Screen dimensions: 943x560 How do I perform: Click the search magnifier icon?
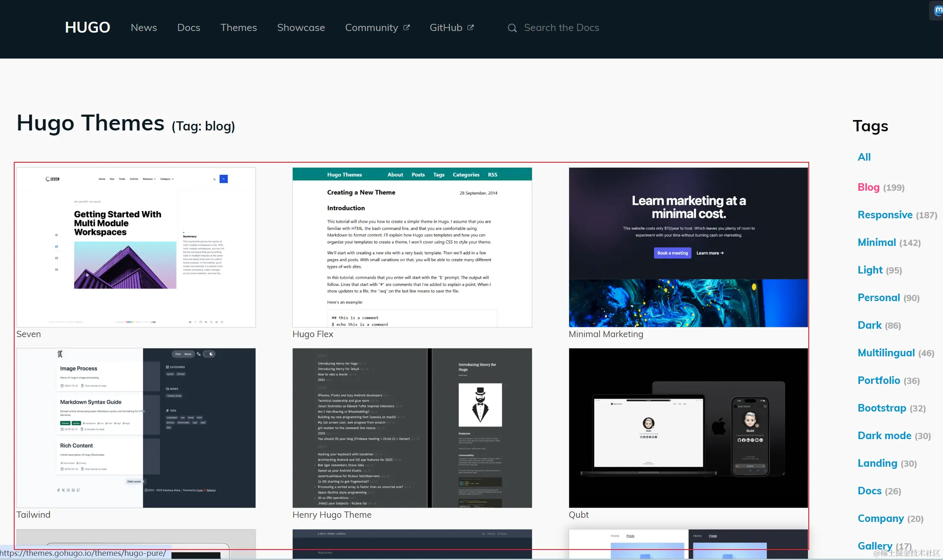tap(512, 28)
